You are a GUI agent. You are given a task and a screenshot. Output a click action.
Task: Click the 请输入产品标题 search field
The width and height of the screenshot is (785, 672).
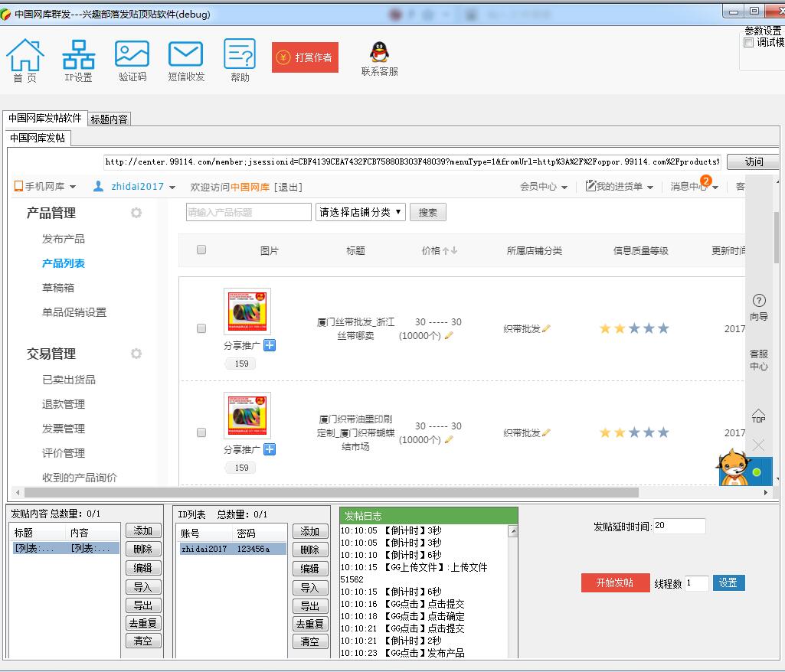[x=248, y=212]
